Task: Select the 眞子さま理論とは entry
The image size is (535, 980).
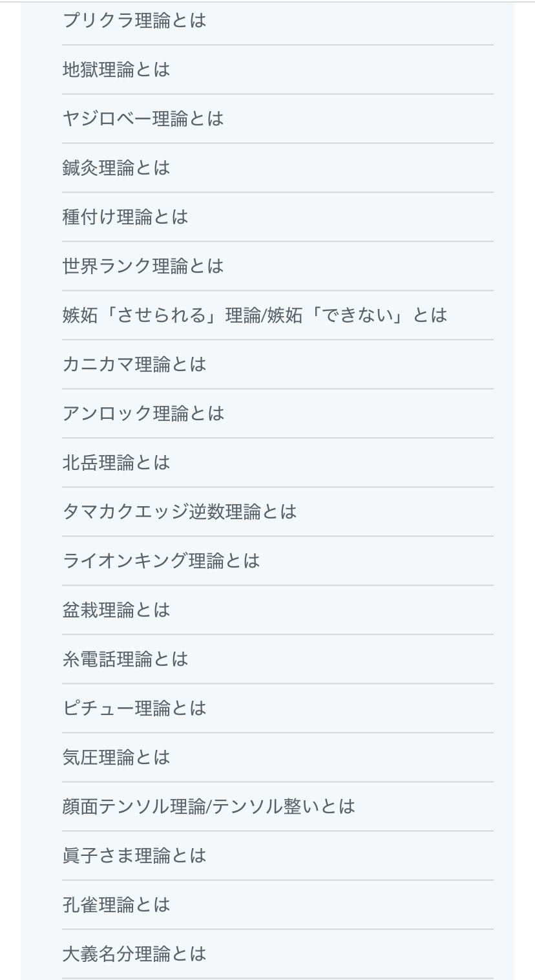Action: coord(134,856)
